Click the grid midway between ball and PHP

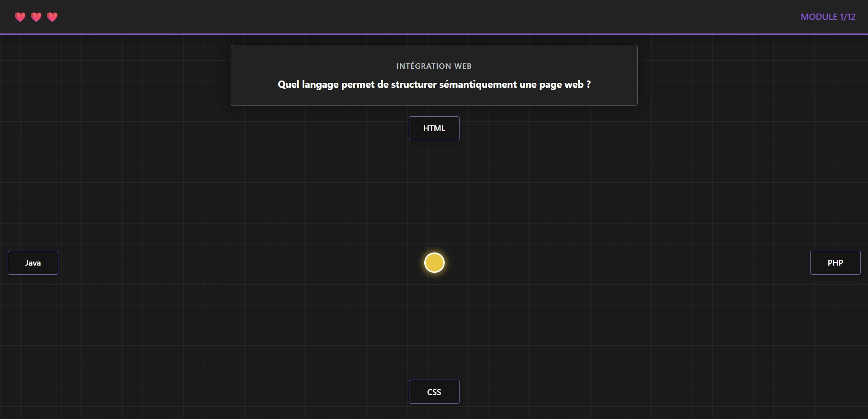click(635, 263)
